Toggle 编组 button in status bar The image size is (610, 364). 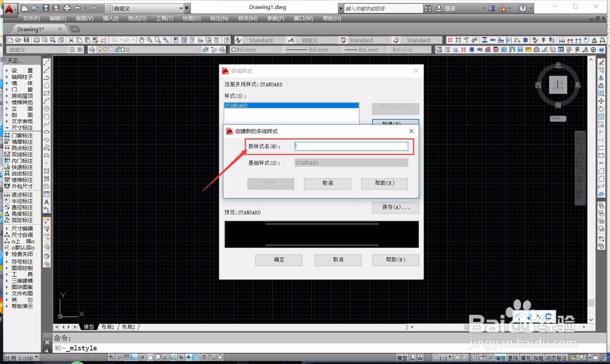(500, 358)
